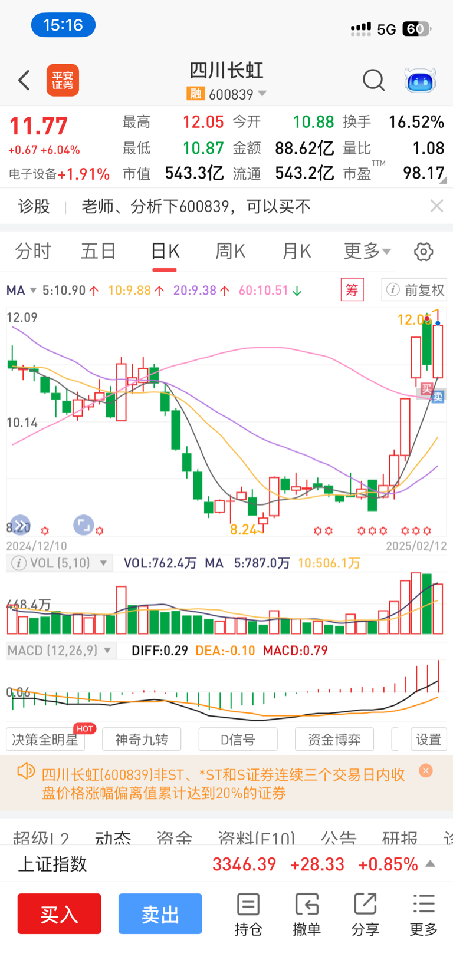Open the 超级L2 tab
Viewport: 453px width, 980px height.
(41, 838)
